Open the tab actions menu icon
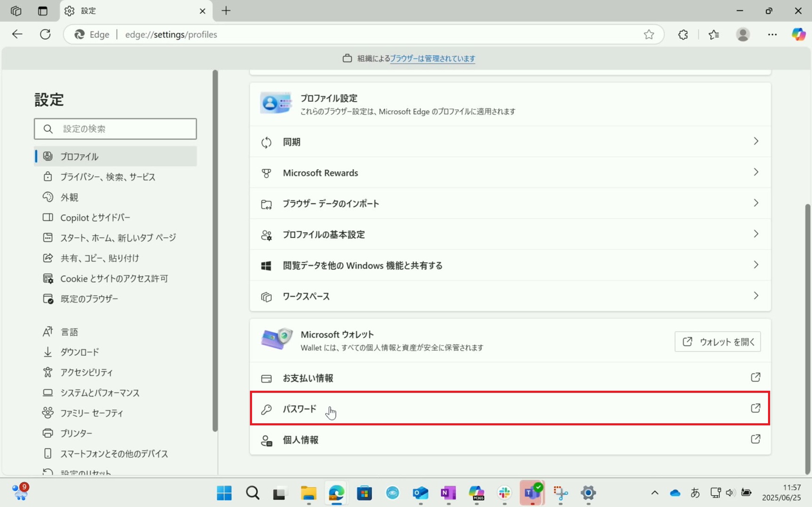This screenshot has width=812, height=507. pos(43,11)
